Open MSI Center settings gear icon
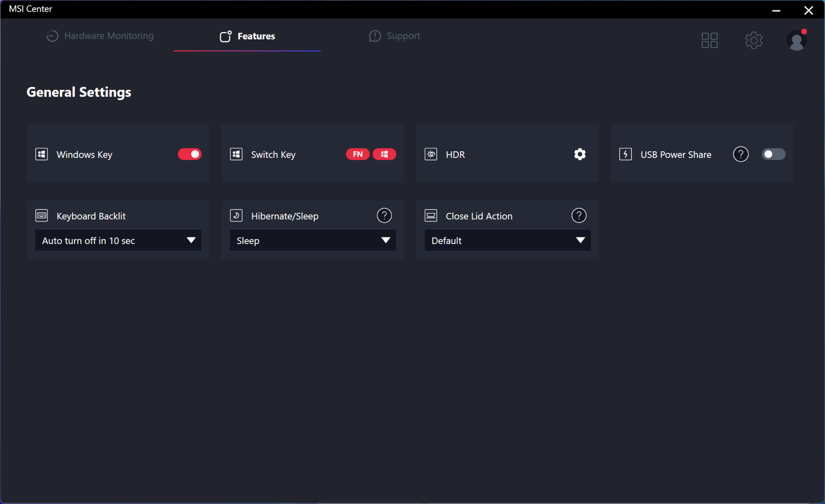 [x=753, y=40]
